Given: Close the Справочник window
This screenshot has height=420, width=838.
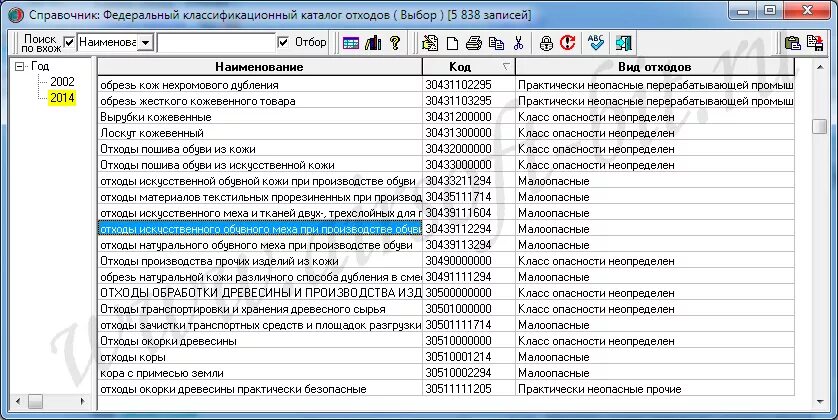Looking at the screenshot, I should pos(807,11).
